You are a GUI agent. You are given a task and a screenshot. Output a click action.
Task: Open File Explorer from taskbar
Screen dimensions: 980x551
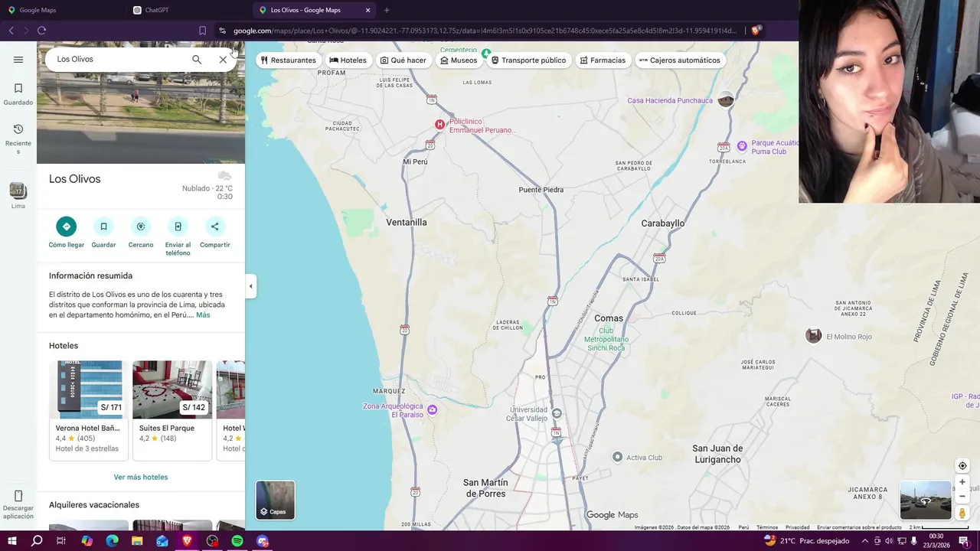click(137, 541)
